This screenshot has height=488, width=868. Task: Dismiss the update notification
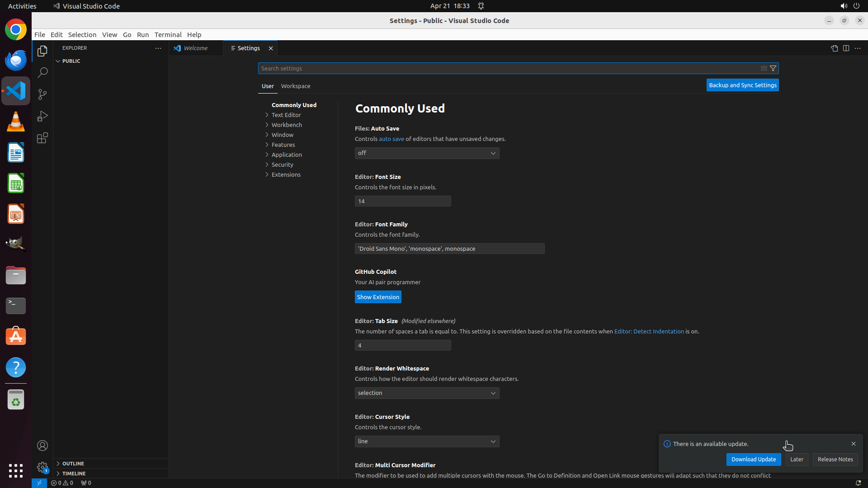[x=853, y=444]
